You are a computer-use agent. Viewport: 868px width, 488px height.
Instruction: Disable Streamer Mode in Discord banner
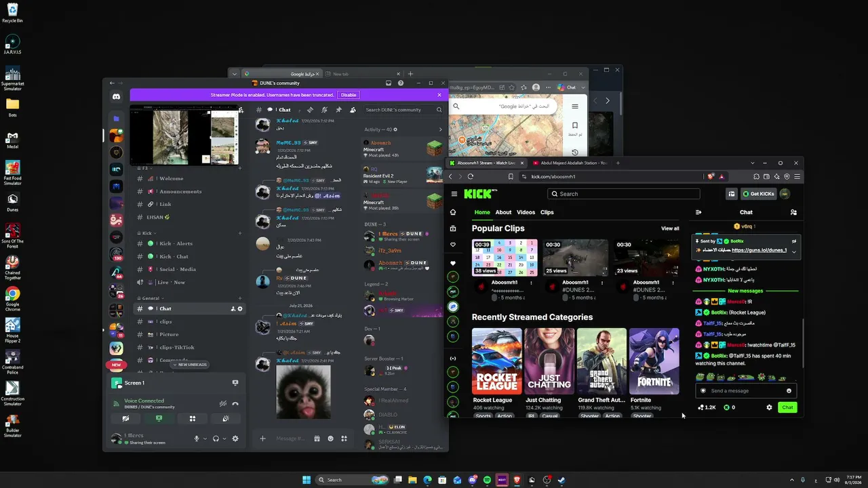pos(349,95)
